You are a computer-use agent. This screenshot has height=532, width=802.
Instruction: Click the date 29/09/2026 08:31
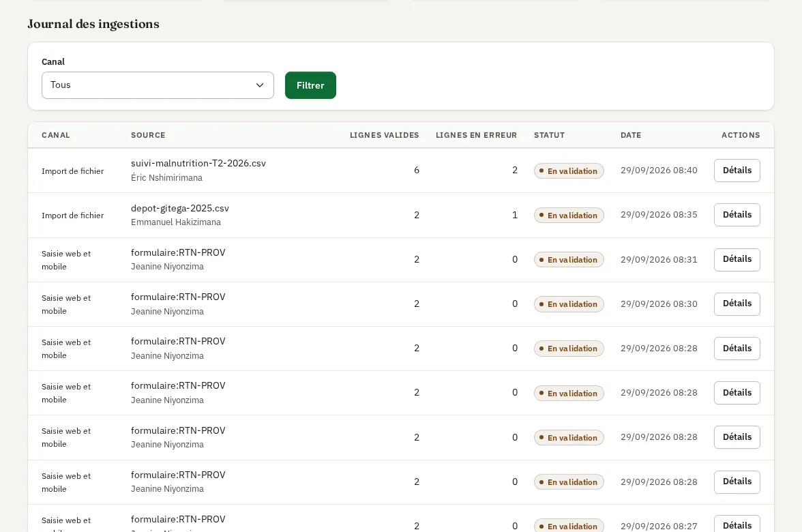(659, 259)
